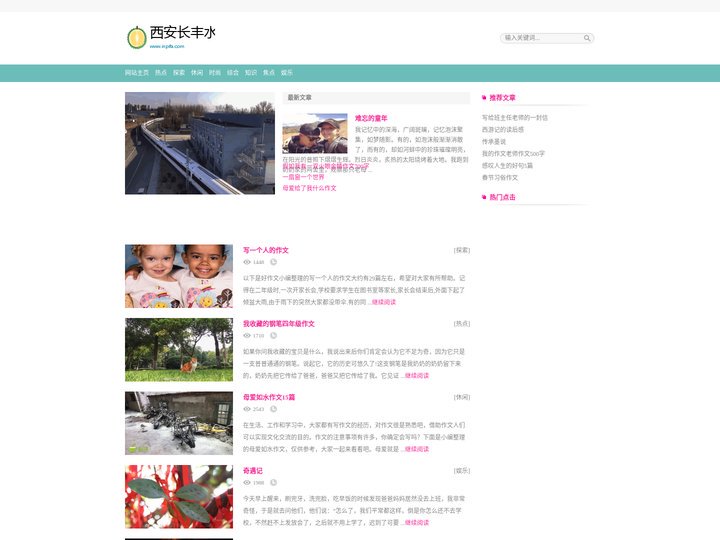Click the durian logo icon

[x=136, y=37]
